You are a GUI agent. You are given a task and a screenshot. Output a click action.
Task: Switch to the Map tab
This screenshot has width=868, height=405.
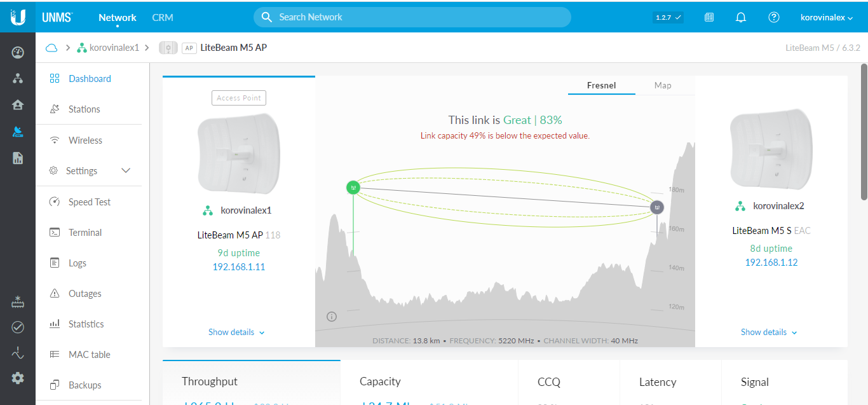click(663, 85)
